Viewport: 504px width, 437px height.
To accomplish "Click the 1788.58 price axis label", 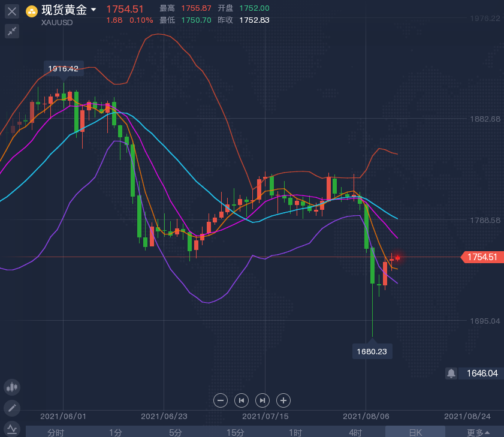I will coord(485,220).
